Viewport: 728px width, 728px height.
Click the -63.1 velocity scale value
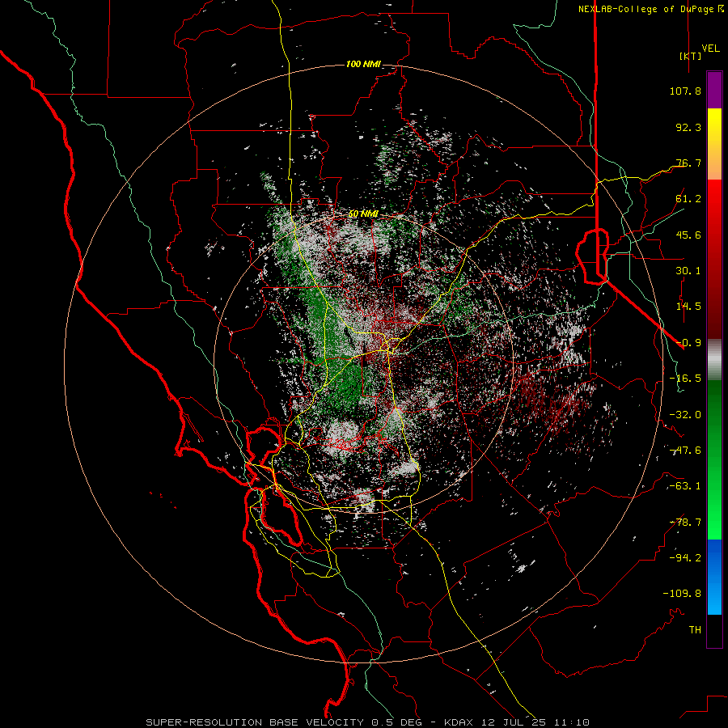pyautogui.click(x=685, y=486)
